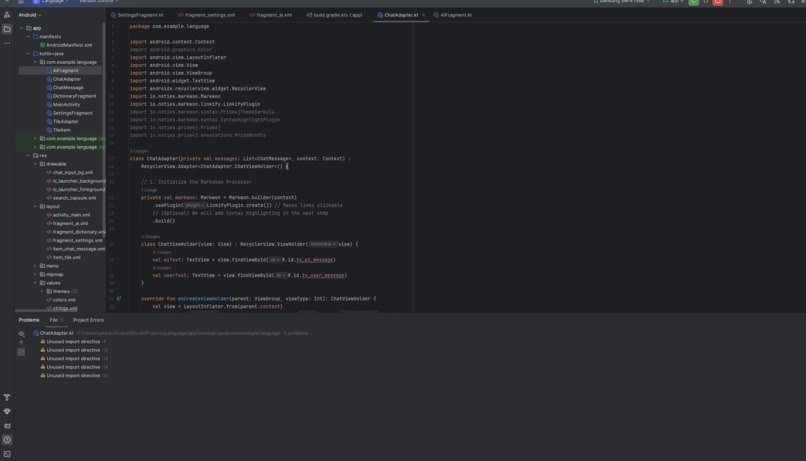806x461 pixels.
Task: Click the Kotlin file icon of ChatAdapter.kt tab
Action: tap(380, 15)
